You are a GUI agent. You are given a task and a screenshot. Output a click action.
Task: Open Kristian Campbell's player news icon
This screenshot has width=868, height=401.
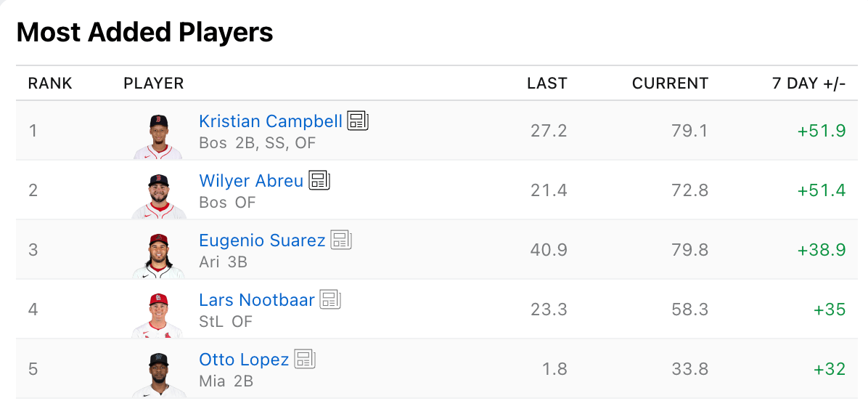click(x=358, y=121)
